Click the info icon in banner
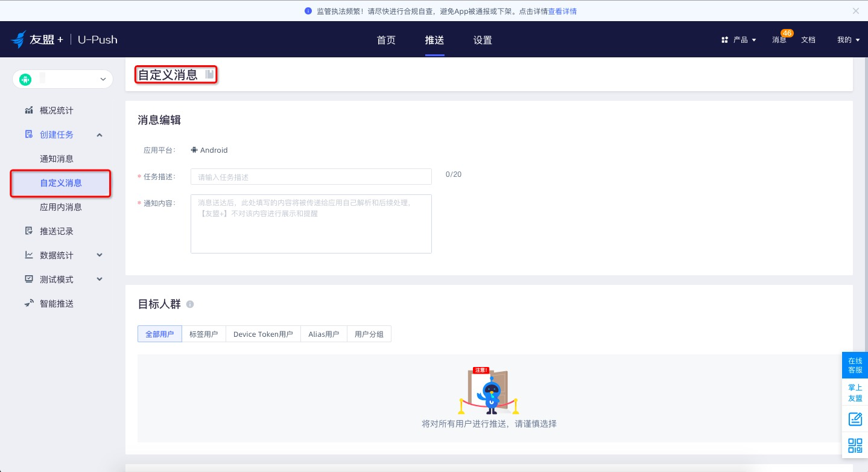 coord(308,11)
